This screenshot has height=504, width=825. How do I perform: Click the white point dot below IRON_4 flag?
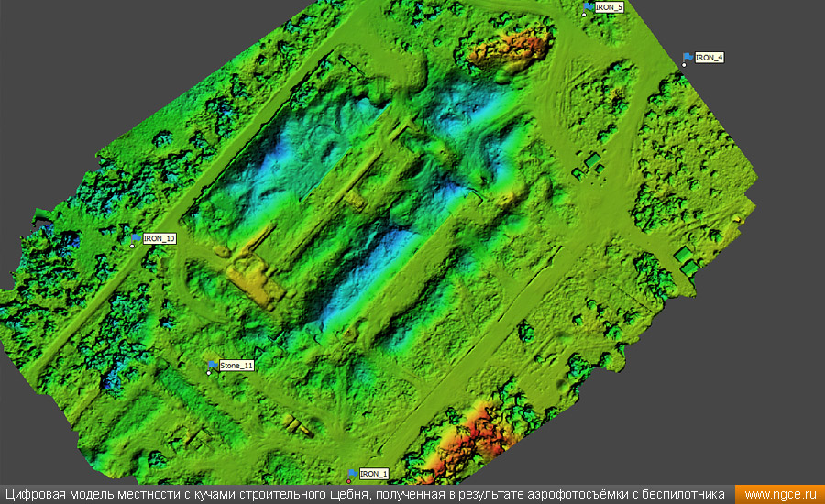pyautogui.click(x=684, y=65)
